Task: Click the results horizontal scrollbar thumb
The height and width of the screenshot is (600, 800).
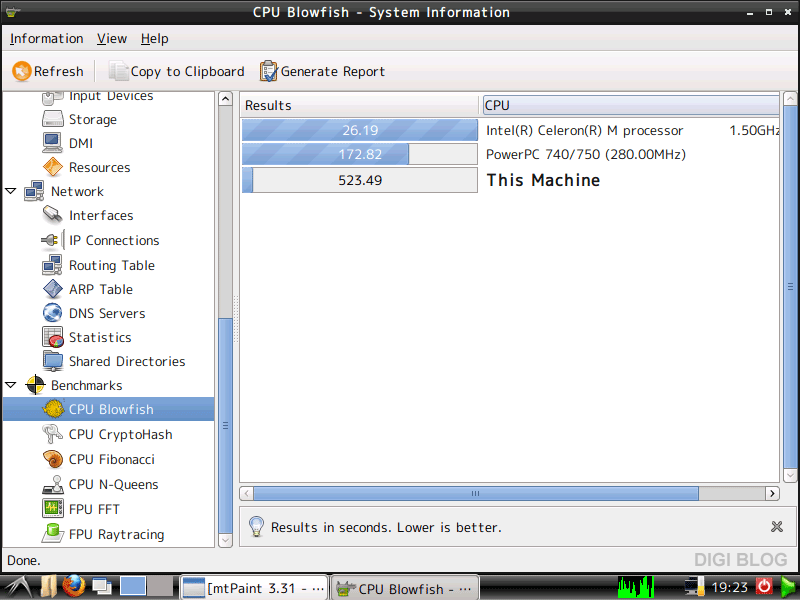Action: tap(476, 493)
